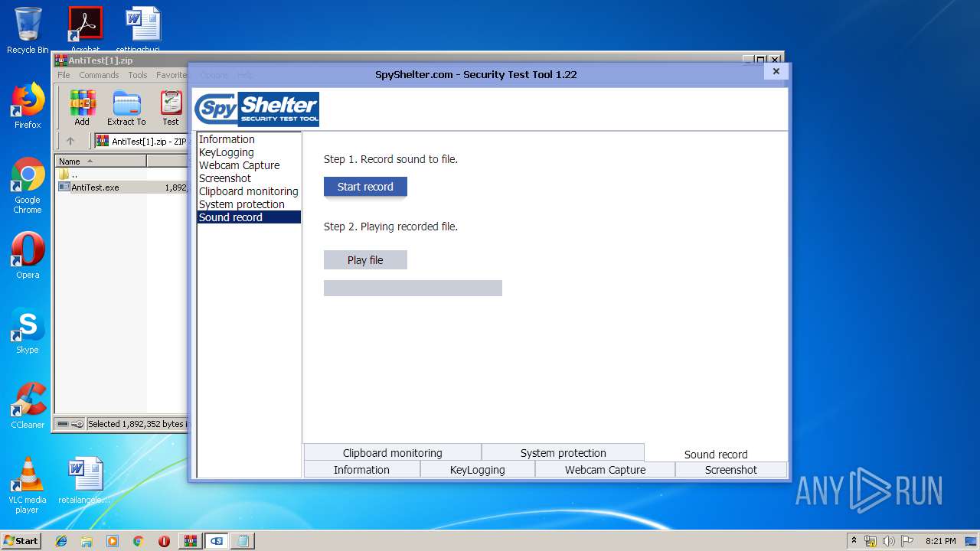This screenshot has height=551, width=980.
Task: Open Internet Explorer from the taskbar
Action: pyautogui.click(x=61, y=541)
